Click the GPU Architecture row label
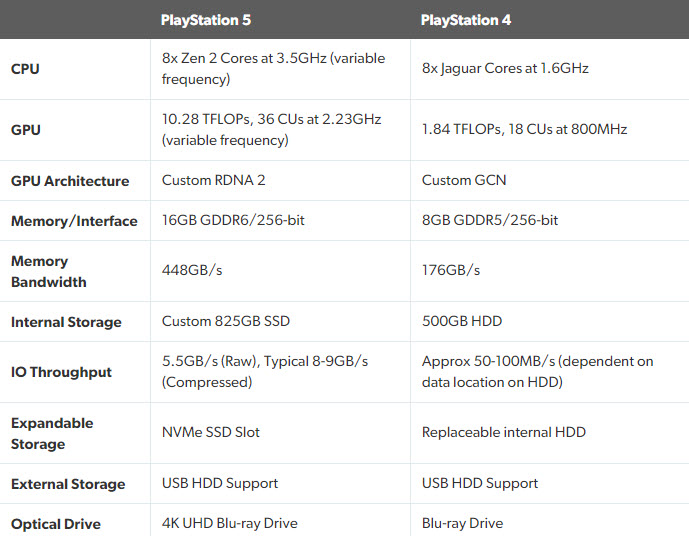The height and width of the screenshot is (536, 689). 70,181
